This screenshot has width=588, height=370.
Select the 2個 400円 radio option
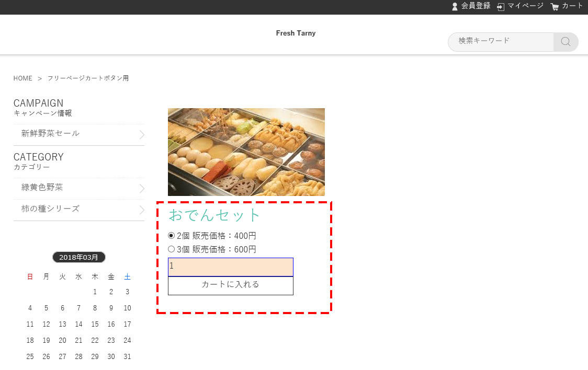[172, 236]
